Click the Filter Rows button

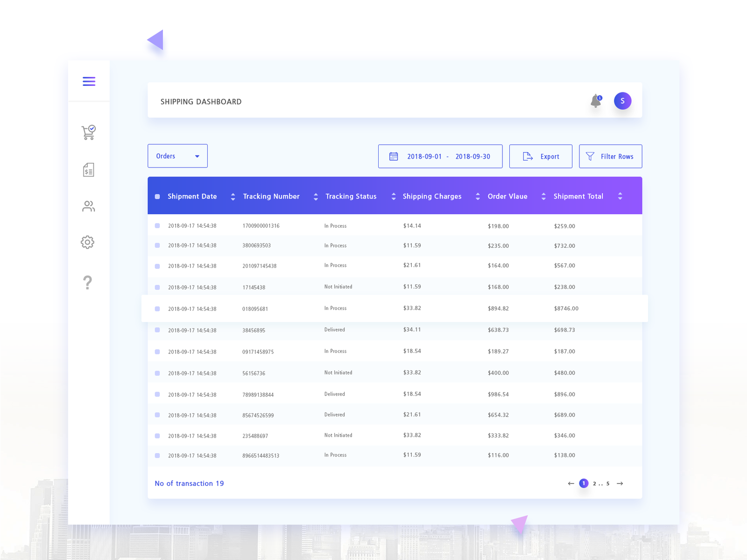[x=610, y=156]
